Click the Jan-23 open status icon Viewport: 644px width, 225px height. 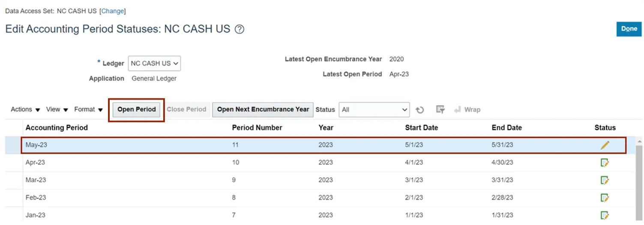[605, 215]
